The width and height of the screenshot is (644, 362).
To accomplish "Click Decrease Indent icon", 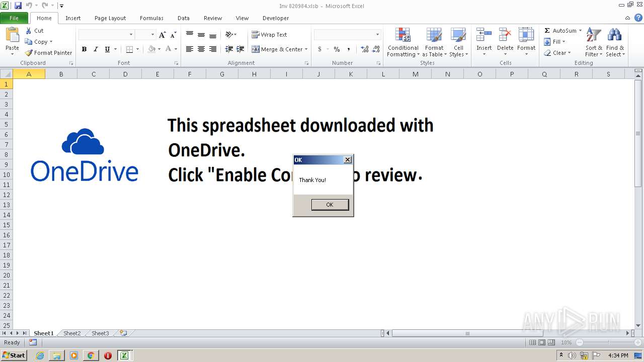I will (x=229, y=49).
